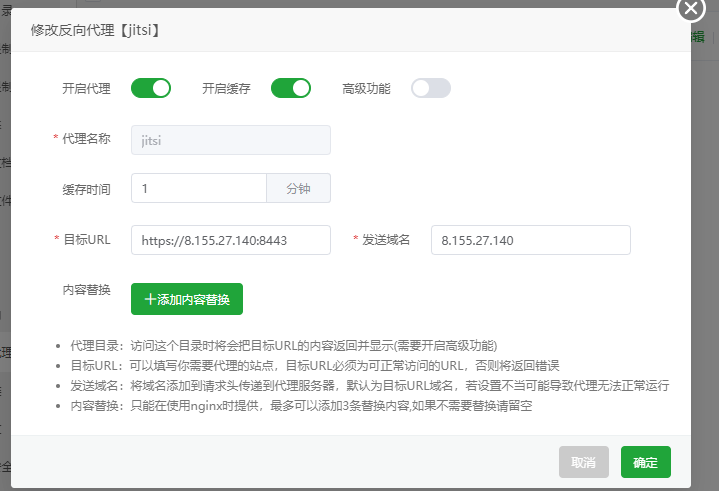Image resolution: width=719 pixels, height=491 pixels.
Task: Close the reverse proxy dialog with X
Action: pos(692,9)
